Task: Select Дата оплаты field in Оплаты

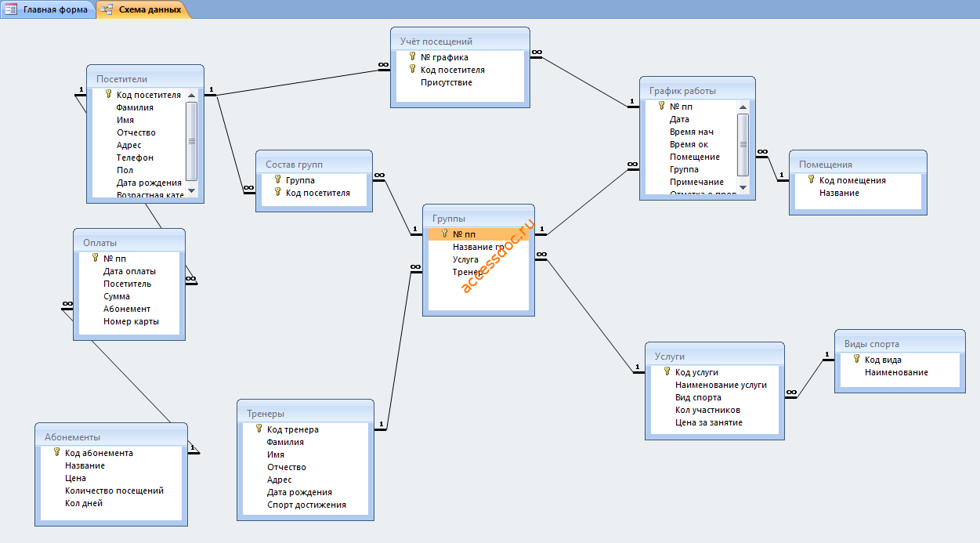Action: pos(129,271)
